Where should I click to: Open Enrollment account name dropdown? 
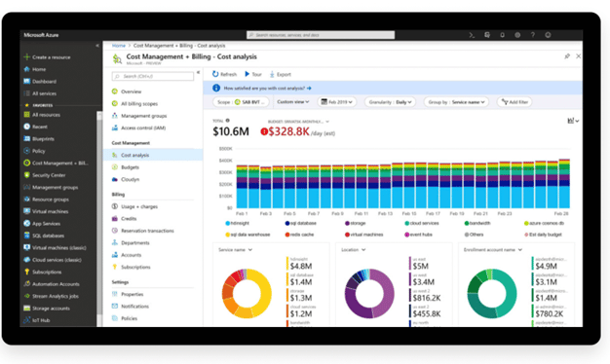pos(492,250)
